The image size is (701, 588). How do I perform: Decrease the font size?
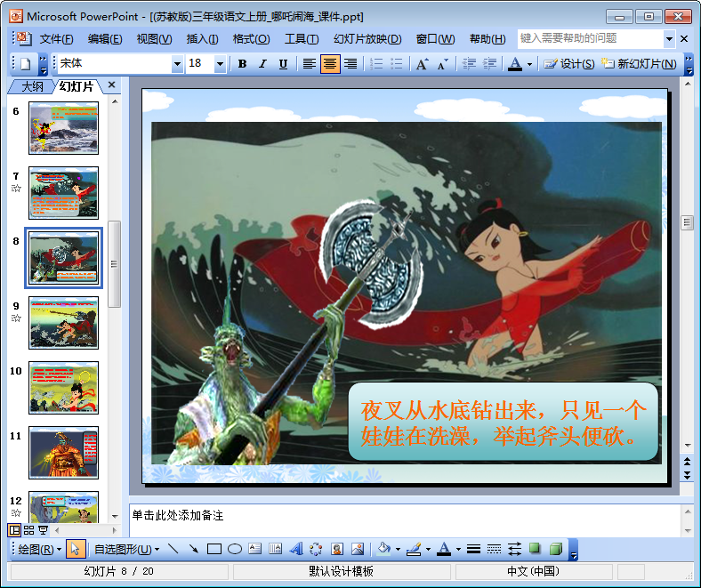[443, 64]
